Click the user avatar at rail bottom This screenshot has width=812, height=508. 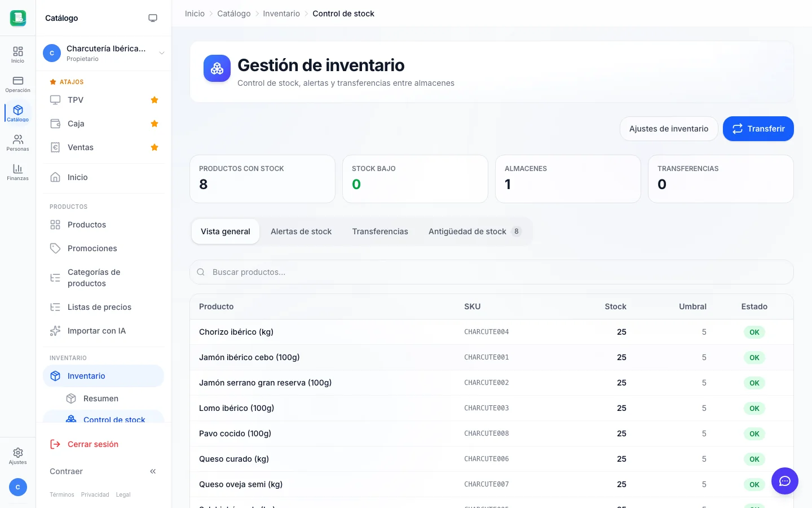click(x=17, y=487)
